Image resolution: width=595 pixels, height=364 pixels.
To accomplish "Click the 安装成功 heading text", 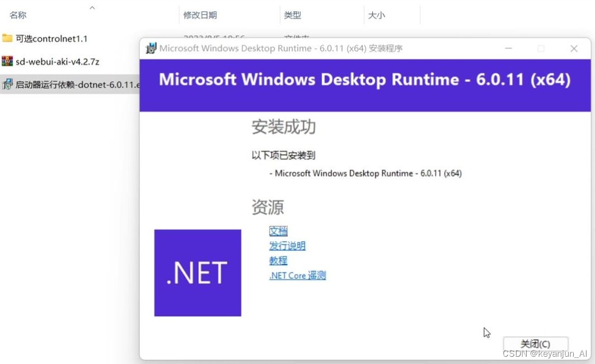I will pyautogui.click(x=283, y=127).
